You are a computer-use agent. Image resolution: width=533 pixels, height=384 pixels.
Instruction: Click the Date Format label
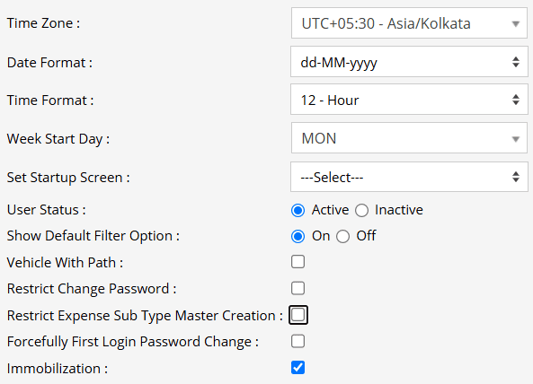pos(50,63)
